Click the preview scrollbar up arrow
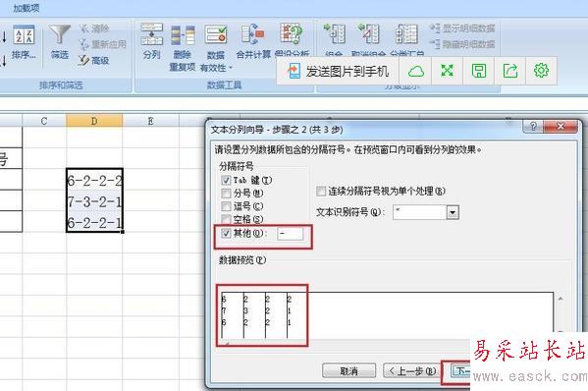 (x=561, y=299)
